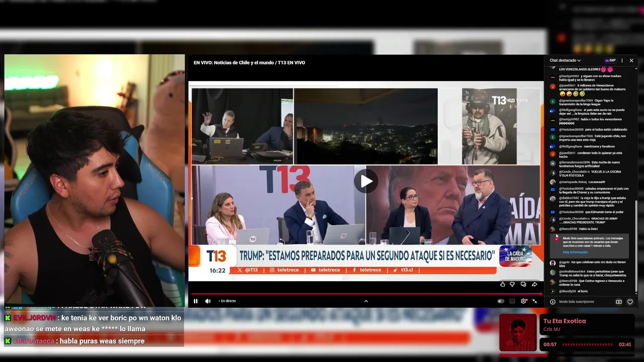The image size is (644, 362).
Task: Click the YouTube icon in subscribers-only notice
Action: point(556,239)
